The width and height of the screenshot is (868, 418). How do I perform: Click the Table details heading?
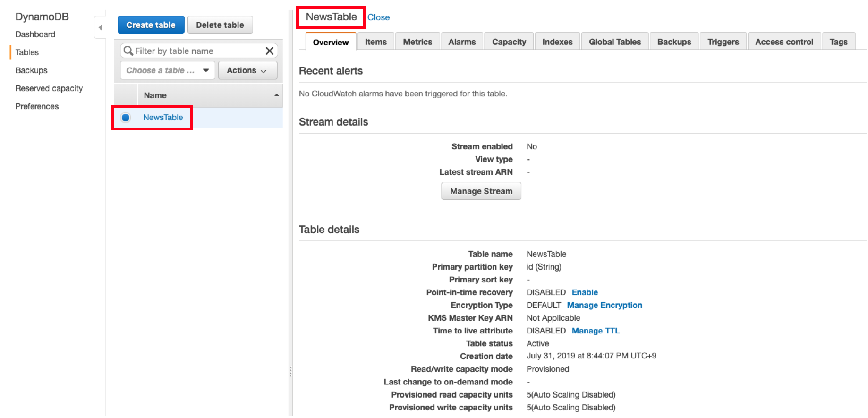click(x=329, y=230)
